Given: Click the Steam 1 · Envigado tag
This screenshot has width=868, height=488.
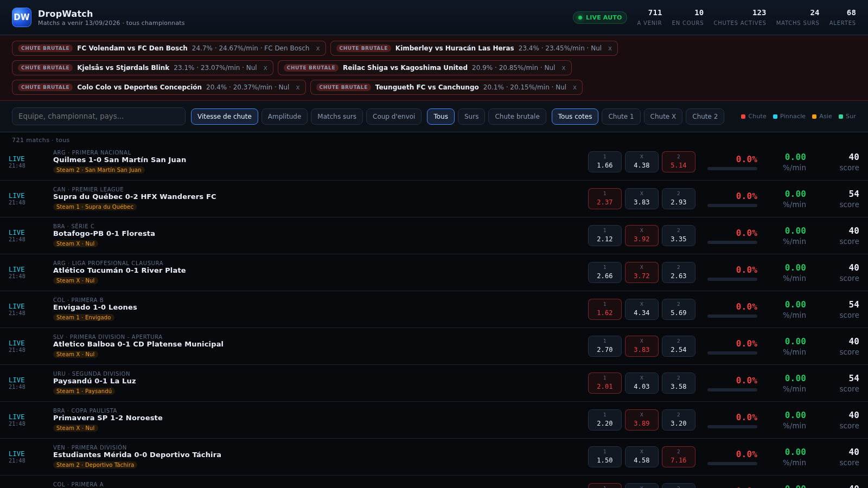Looking at the screenshot, I should 84,318.
